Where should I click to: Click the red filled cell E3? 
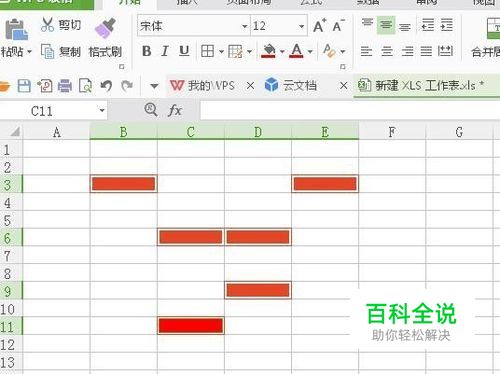click(x=325, y=184)
